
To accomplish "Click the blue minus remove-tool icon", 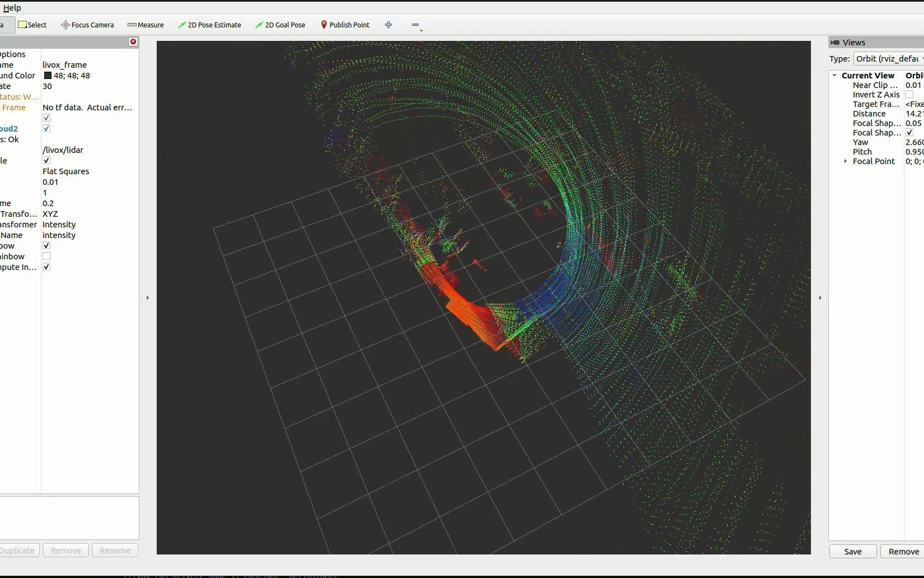I will [x=415, y=25].
